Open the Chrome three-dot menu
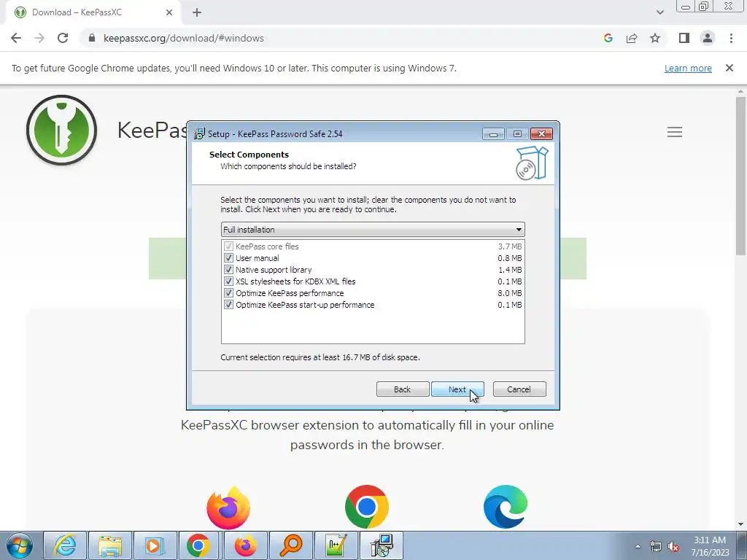747x560 pixels. (x=731, y=38)
